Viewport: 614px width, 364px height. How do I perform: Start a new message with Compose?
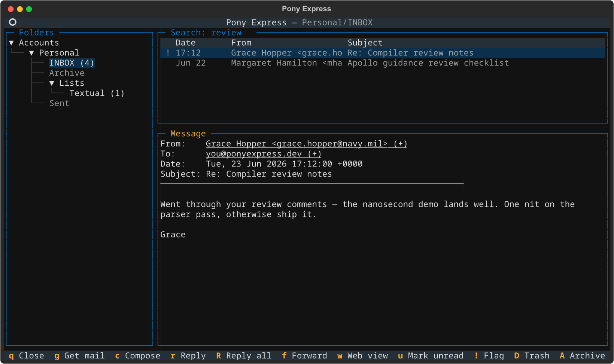pyautogui.click(x=137, y=356)
